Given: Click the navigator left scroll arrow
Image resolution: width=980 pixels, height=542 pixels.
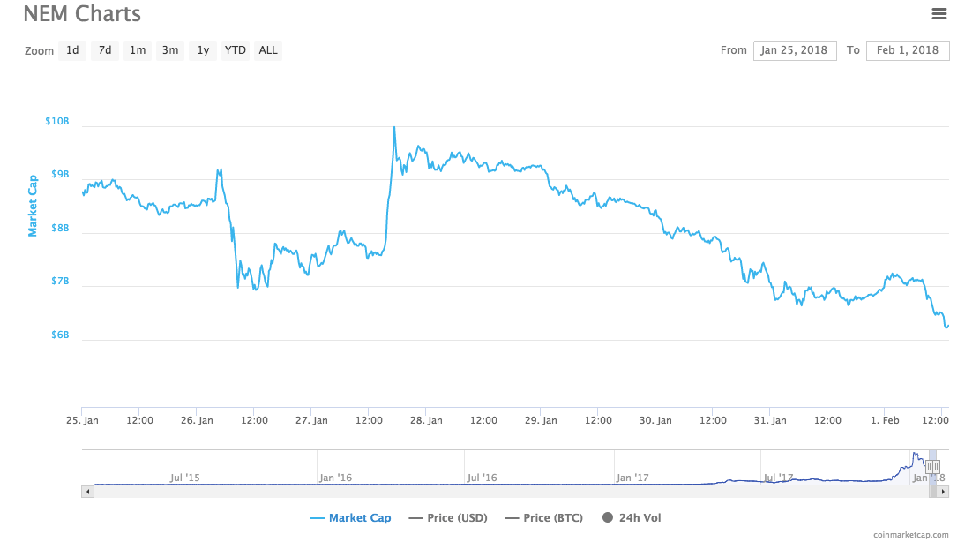Looking at the screenshot, I should (x=86, y=491).
